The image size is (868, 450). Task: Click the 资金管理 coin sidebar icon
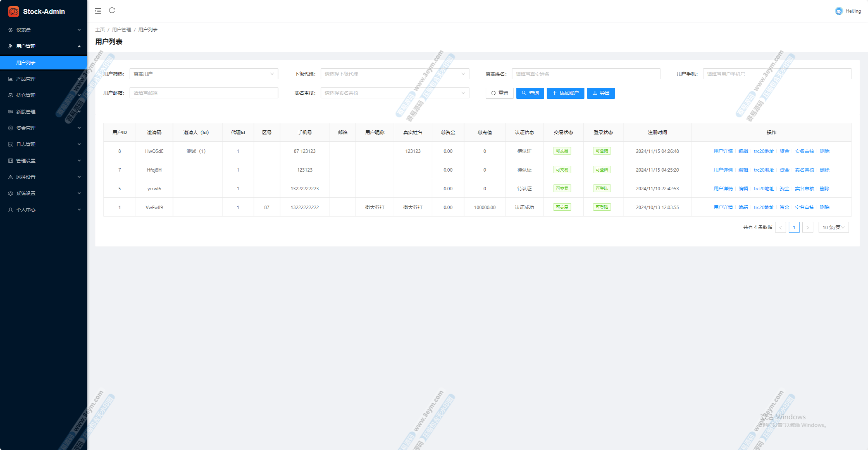(11, 128)
